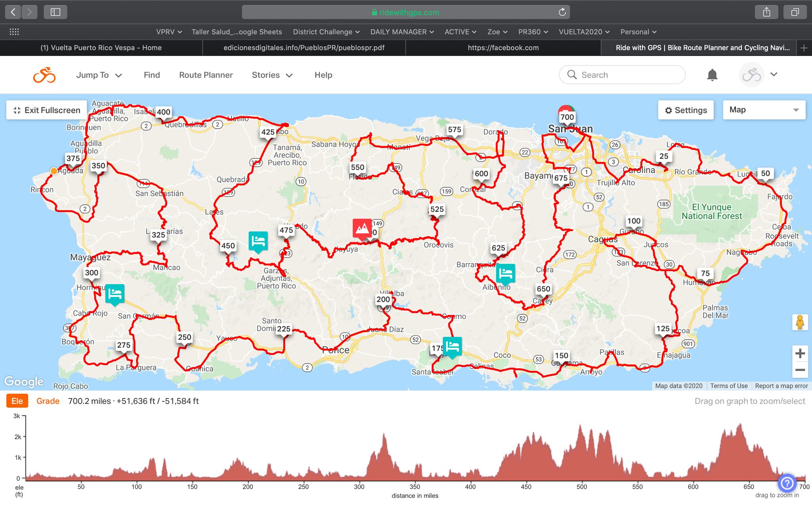Open the District Challenge bookmarks folder
Image resolution: width=812 pixels, height=508 pixels.
[x=326, y=32]
